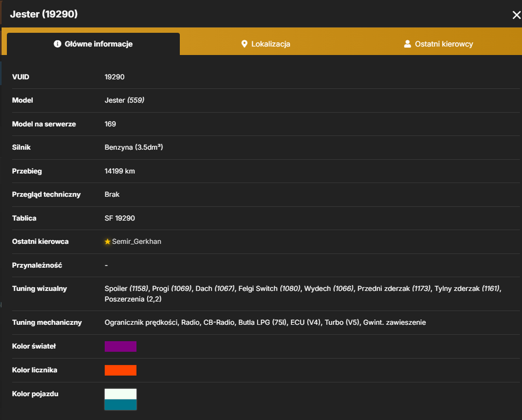Click the Przynależność row label
522x420 pixels.
tap(37, 265)
